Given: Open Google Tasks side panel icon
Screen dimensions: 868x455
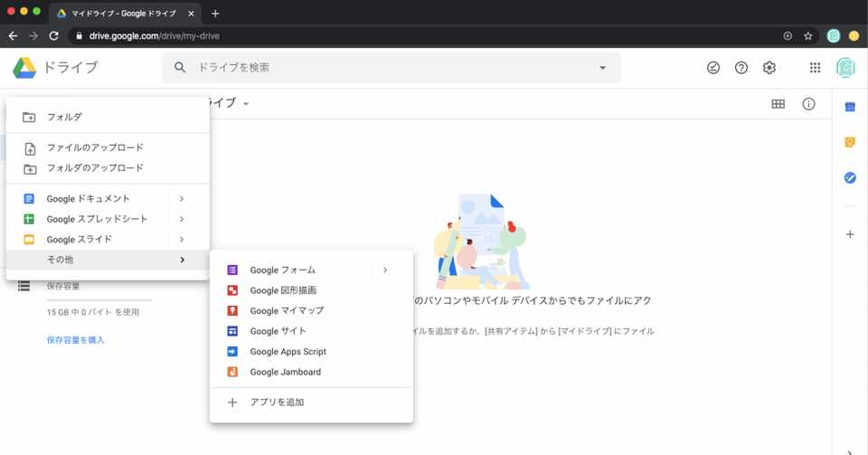Looking at the screenshot, I should 850,177.
